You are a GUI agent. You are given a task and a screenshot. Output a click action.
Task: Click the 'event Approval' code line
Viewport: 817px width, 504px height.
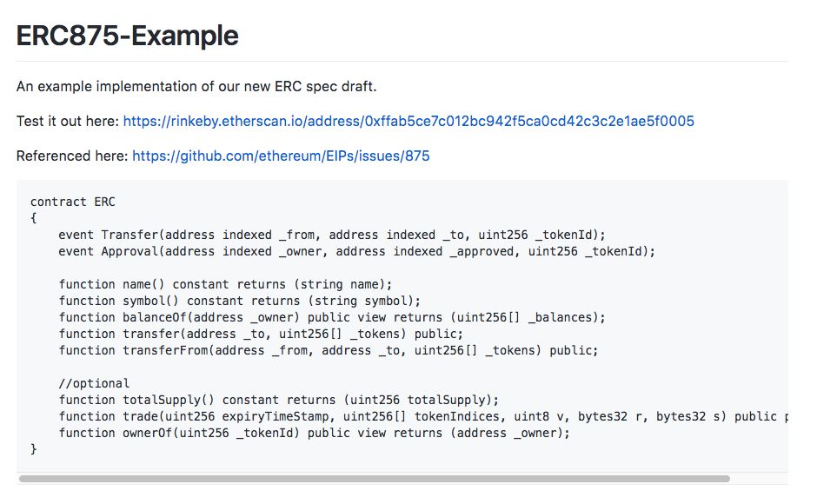(x=357, y=251)
